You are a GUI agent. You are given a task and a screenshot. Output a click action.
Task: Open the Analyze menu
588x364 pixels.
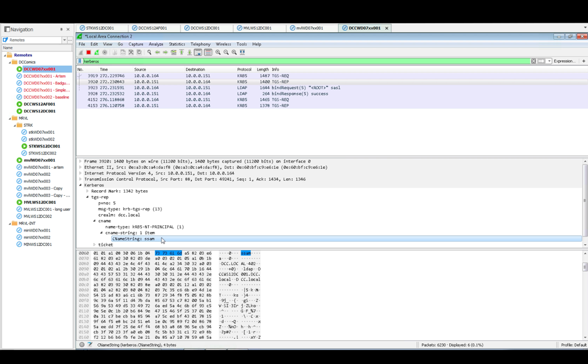pos(156,44)
